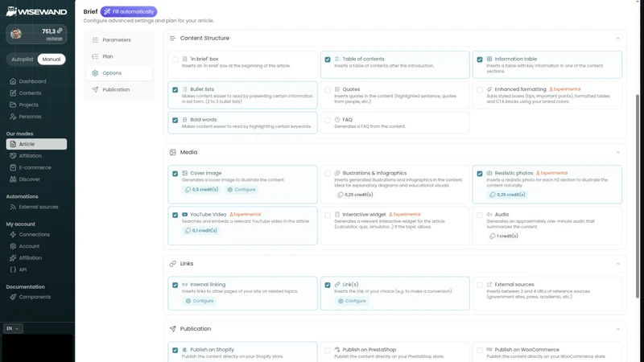Click the Internal linking chain icon
This screenshot has width=644, height=362.
pos(185,284)
